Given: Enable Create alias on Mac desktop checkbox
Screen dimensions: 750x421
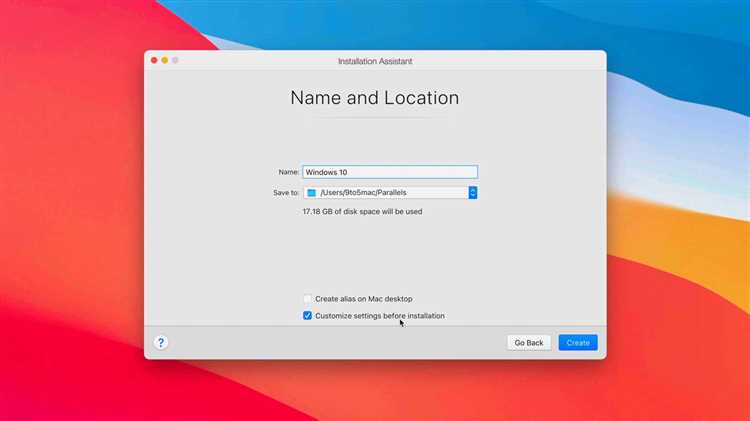Looking at the screenshot, I should point(307,299).
